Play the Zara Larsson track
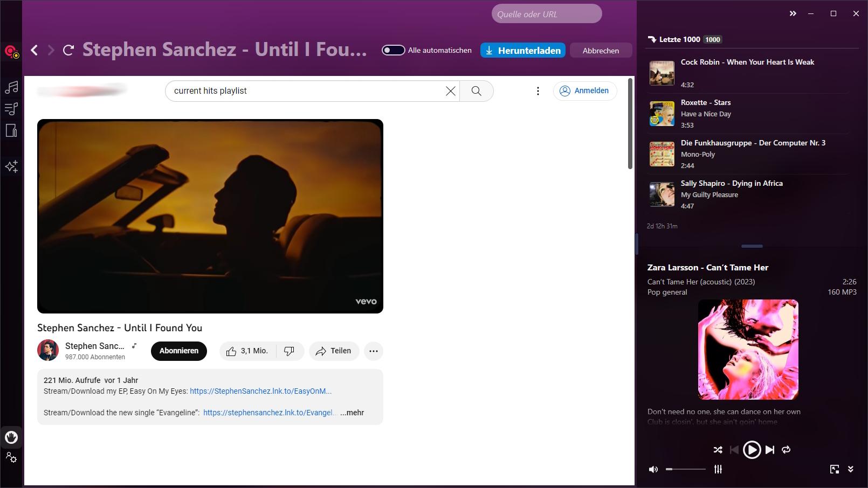 click(x=752, y=450)
